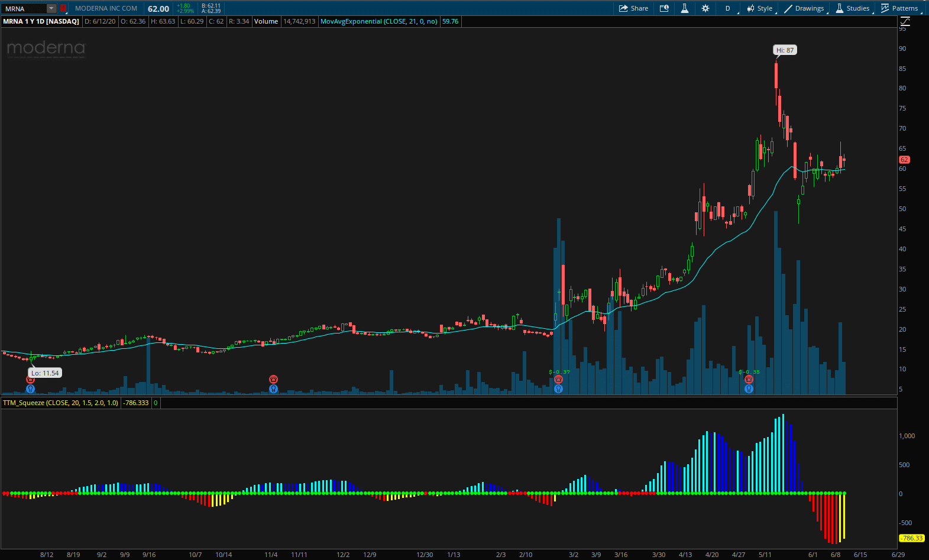Click the R: 3.34 range value
This screenshot has width=929, height=560.
point(239,21)
